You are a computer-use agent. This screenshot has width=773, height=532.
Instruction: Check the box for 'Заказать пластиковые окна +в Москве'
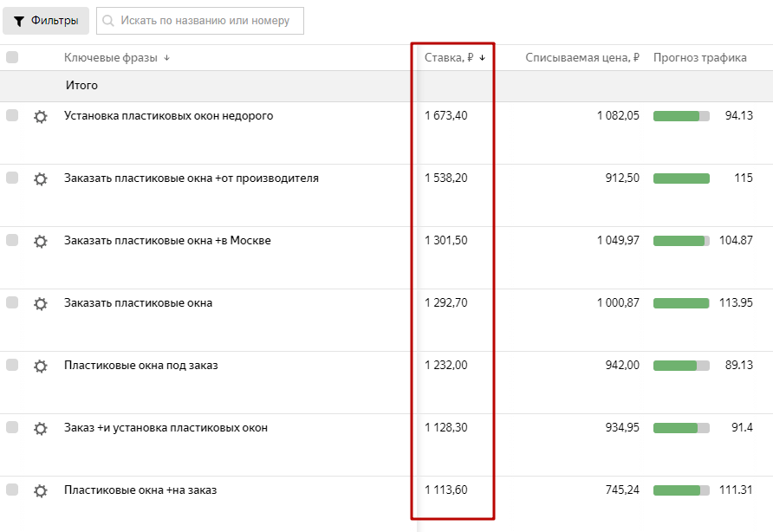point(12,240)
